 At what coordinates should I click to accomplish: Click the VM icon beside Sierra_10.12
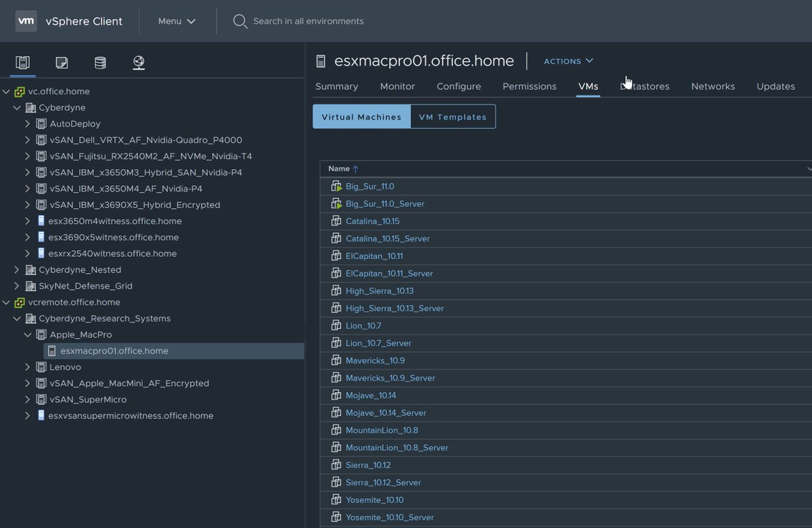336,465
